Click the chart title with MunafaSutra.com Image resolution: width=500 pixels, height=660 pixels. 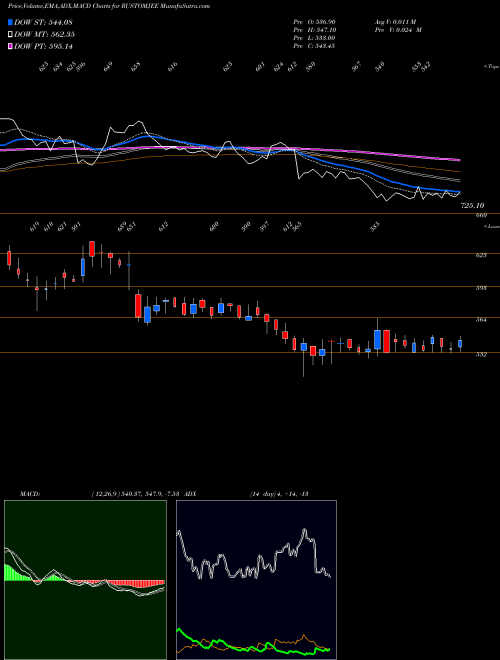109,6
